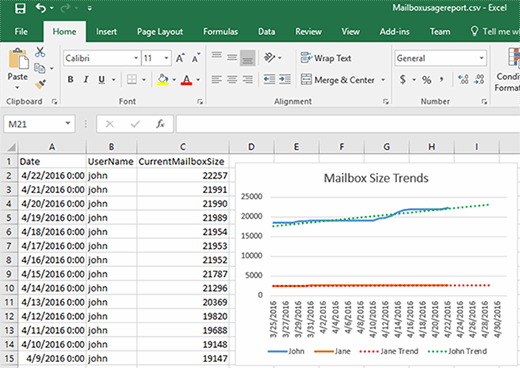Open the Alignment dialog launcher
Screen dimensions: 520x368
[x=386, y=102]
